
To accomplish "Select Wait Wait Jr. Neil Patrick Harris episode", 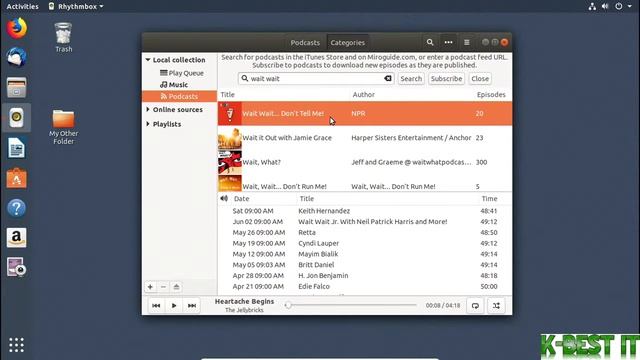I will click(365, 222).
